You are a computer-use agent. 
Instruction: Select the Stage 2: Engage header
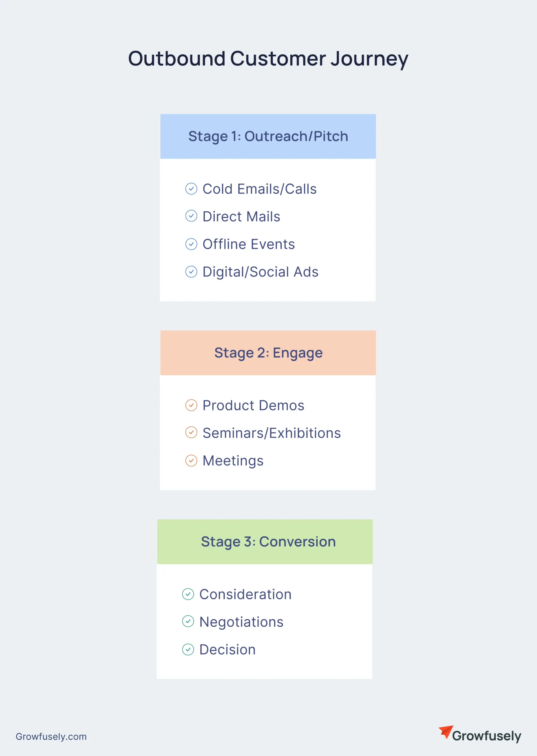tap(268, 353)
